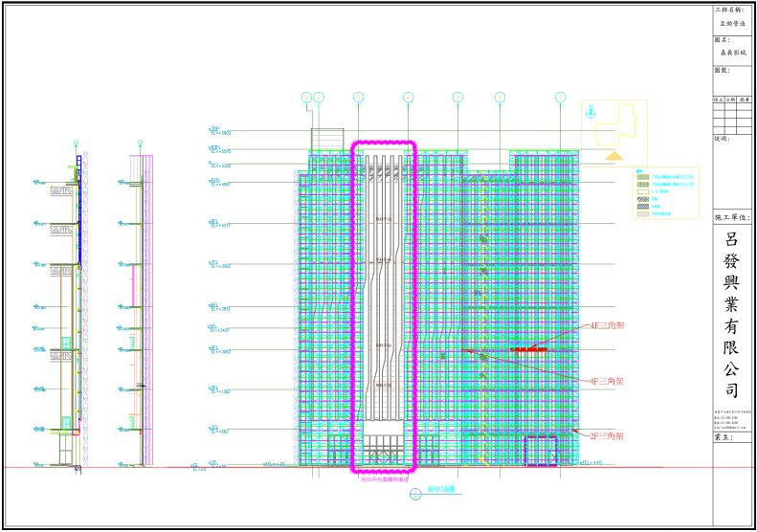
Task: Select the leftmost grid axis bubble at top
Action: (x=307, y=97)
